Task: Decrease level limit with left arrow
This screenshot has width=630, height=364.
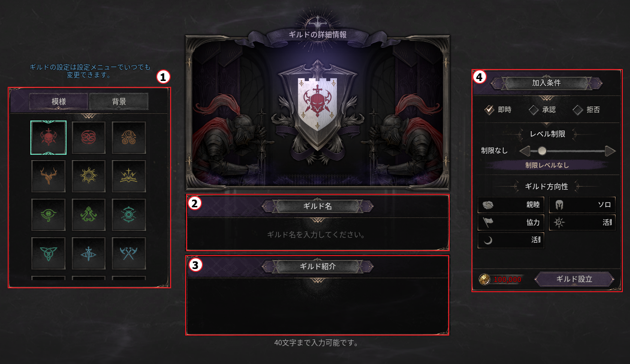Action: click(x=525, y=151)
